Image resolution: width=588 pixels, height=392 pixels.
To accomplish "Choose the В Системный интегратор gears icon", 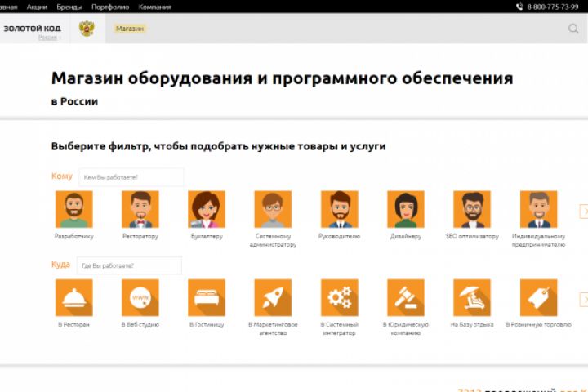I will coord(340,297).
